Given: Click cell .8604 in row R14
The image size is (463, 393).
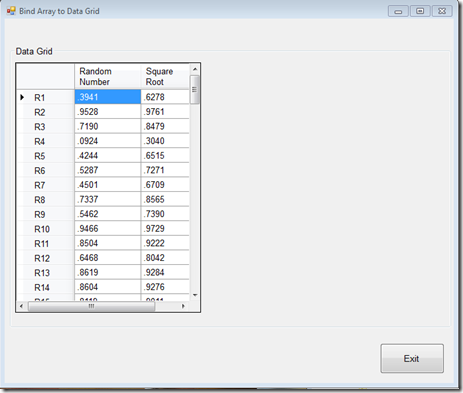Looking at the screenshot, I should [x=108, y=287].
